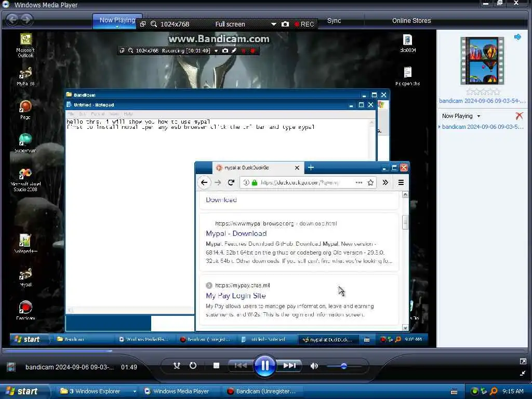Bookmark the page with the star icon
Viewport: 532px width, 399px height.
click(370, 182)
